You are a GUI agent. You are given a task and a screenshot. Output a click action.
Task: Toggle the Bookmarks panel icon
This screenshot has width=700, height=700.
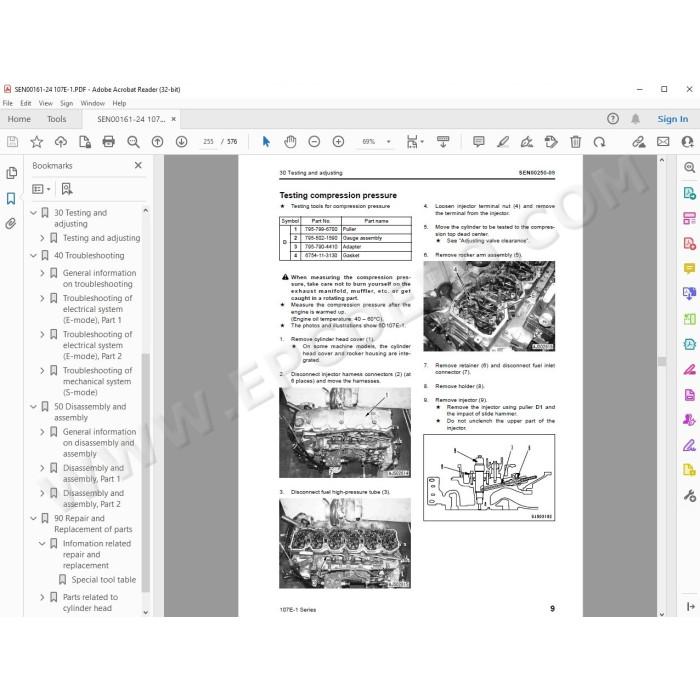pos(11,198)
